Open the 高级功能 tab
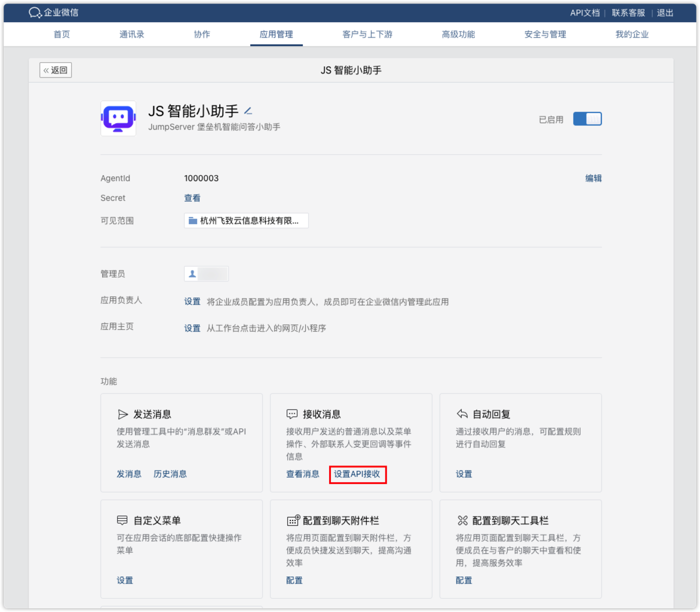The width and height of the screenshot is (700, 612). [x=459, y=34]
